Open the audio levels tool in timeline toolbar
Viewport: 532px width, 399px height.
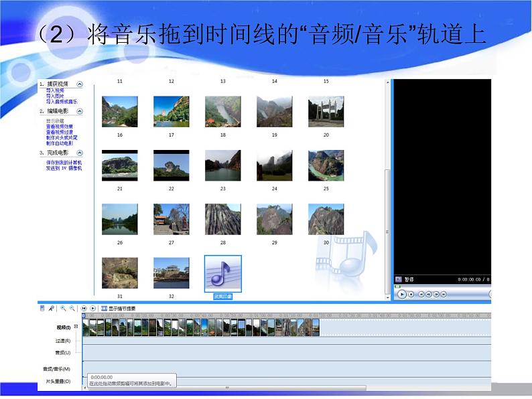[42, 309]
